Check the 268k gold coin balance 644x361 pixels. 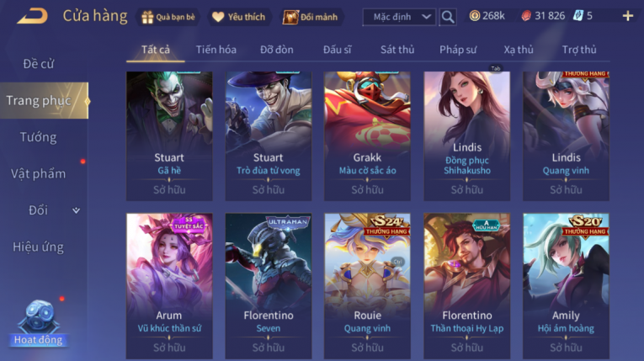(487, 16)
